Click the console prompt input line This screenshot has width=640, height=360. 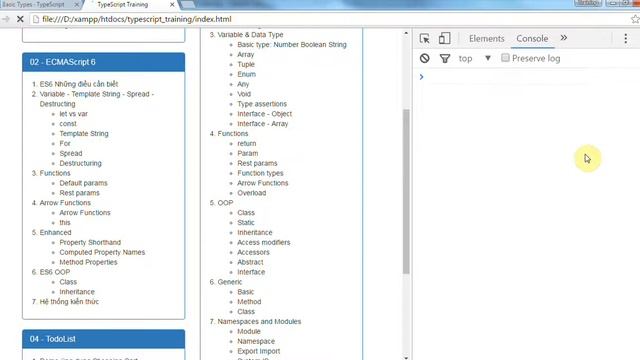pos(531,77)
